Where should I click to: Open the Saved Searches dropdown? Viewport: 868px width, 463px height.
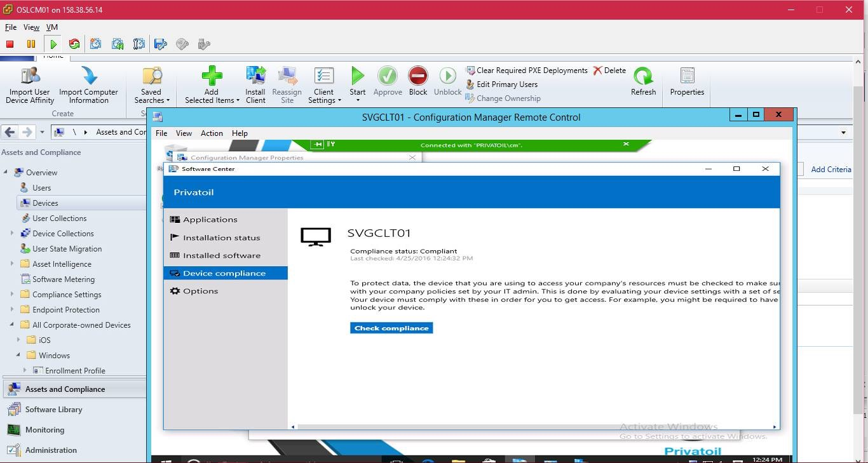click(x=152, y=86)
